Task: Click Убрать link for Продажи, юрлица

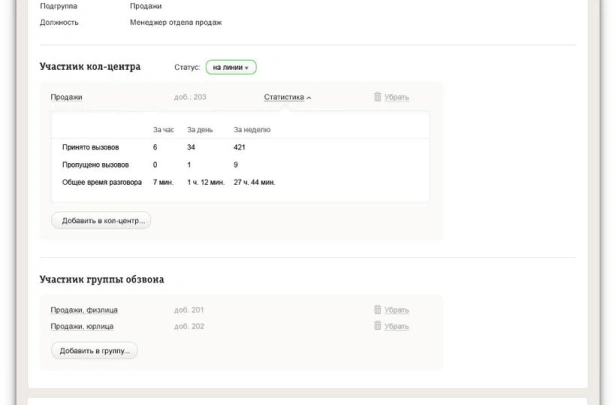Action: (396, 326)
